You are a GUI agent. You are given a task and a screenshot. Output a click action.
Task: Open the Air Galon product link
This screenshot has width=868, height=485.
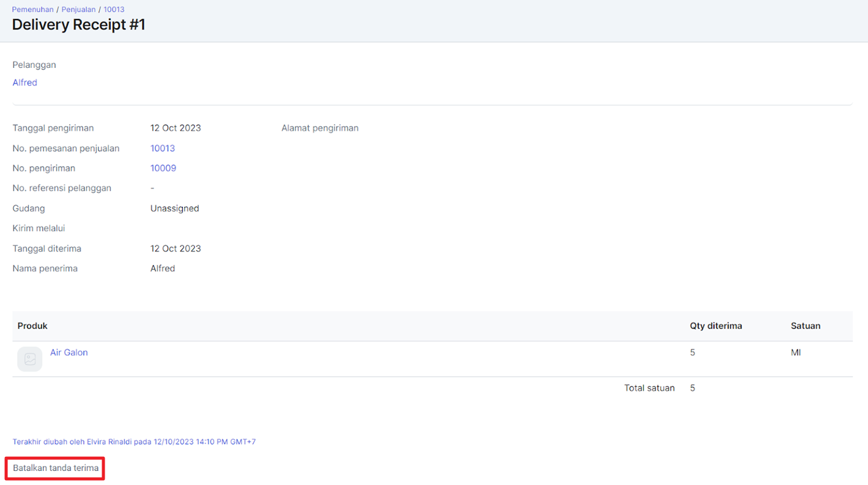coord(69,352)
